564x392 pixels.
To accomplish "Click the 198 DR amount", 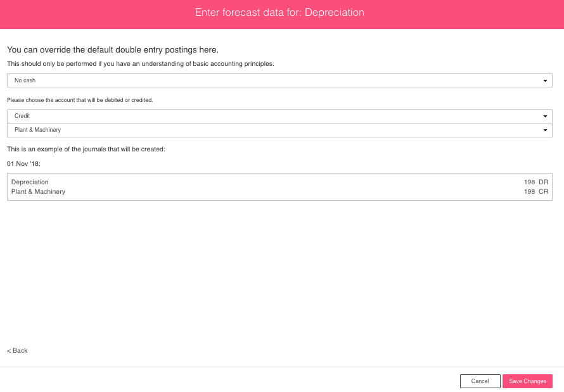I will point(536,182).
